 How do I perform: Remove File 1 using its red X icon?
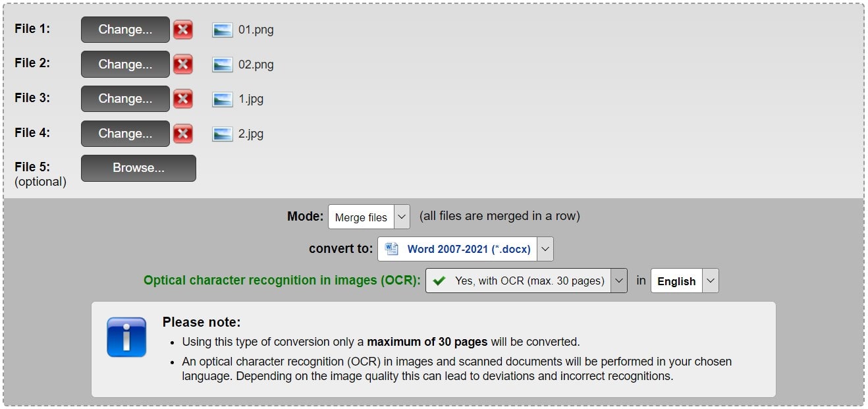click(183, 30)
